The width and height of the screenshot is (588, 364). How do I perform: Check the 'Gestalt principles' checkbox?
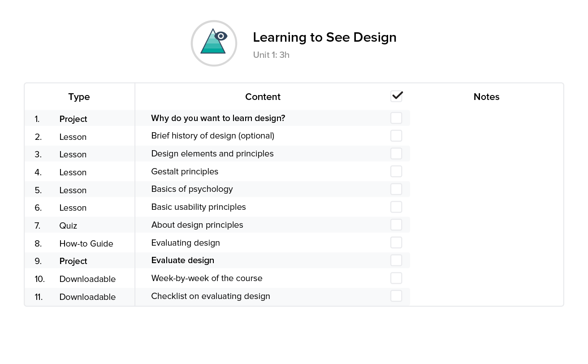396,171
